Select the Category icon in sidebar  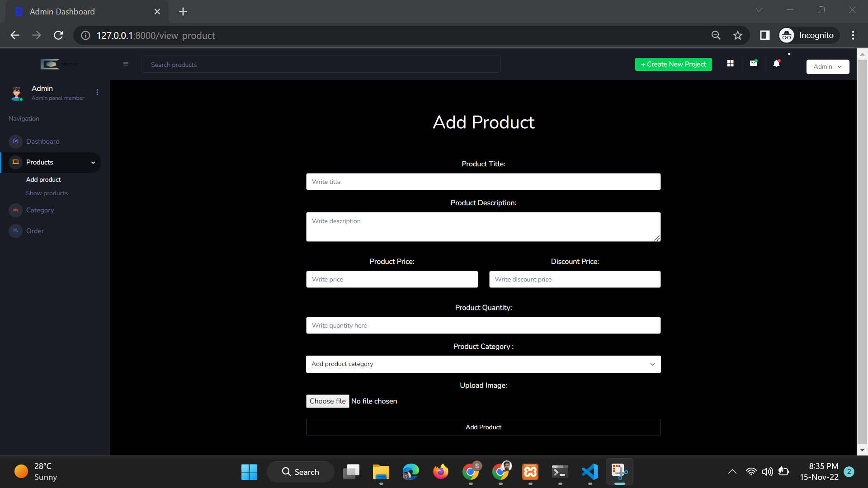pos(15,210)
